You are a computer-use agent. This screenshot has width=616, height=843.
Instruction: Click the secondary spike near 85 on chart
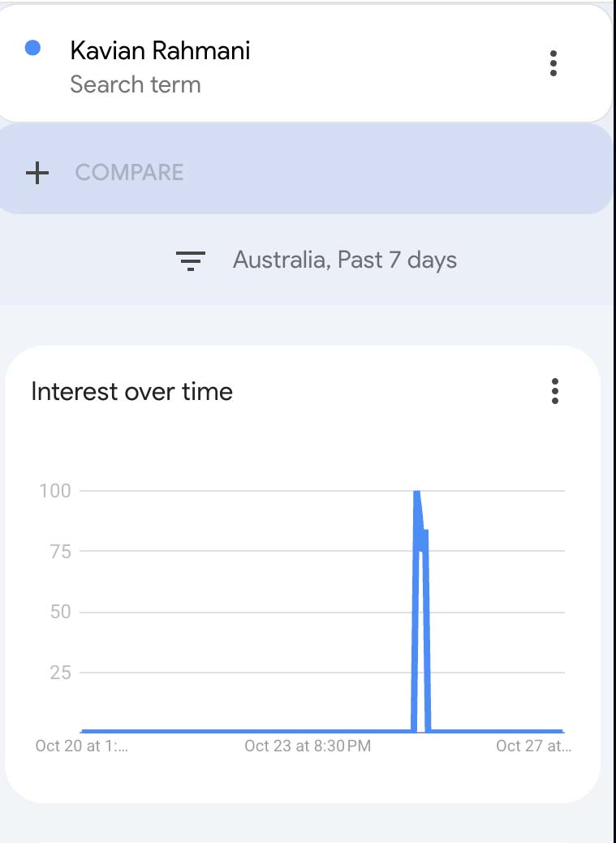pyautogui.click(x=425, y=532)
